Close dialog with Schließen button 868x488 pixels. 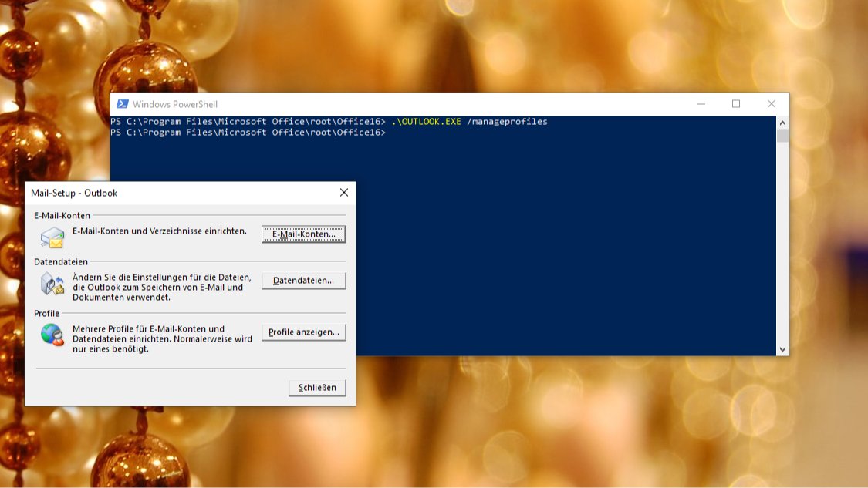tap(317, 387)
